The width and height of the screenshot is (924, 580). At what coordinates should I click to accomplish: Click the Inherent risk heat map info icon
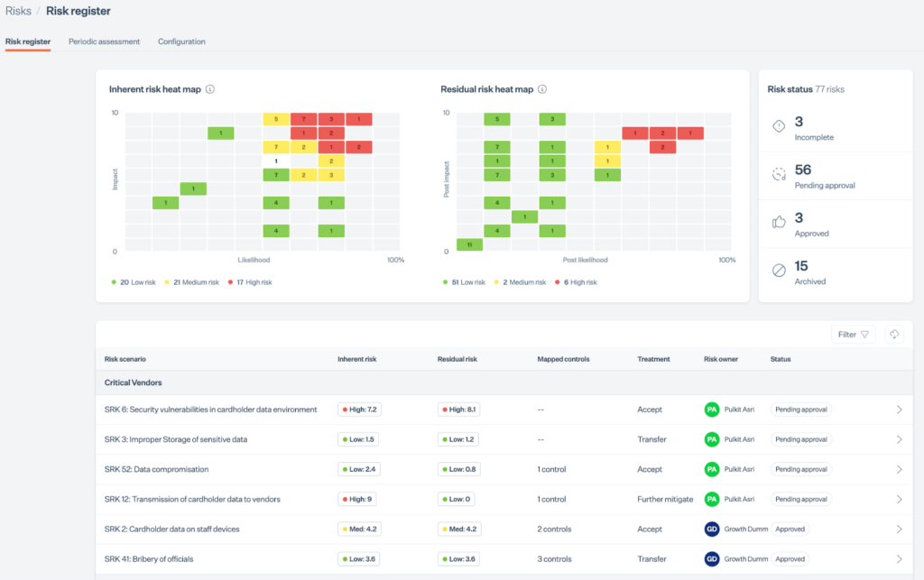(x=210, y=89)
